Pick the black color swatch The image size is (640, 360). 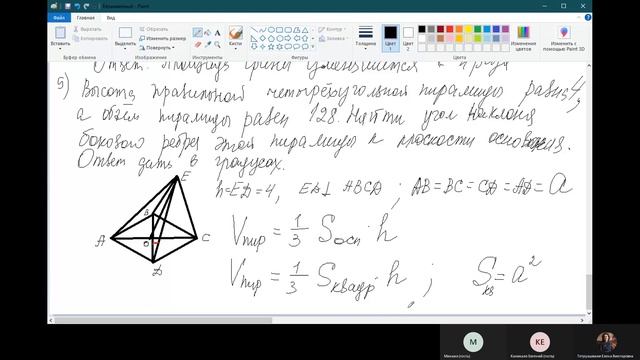[x=422, y=29]
